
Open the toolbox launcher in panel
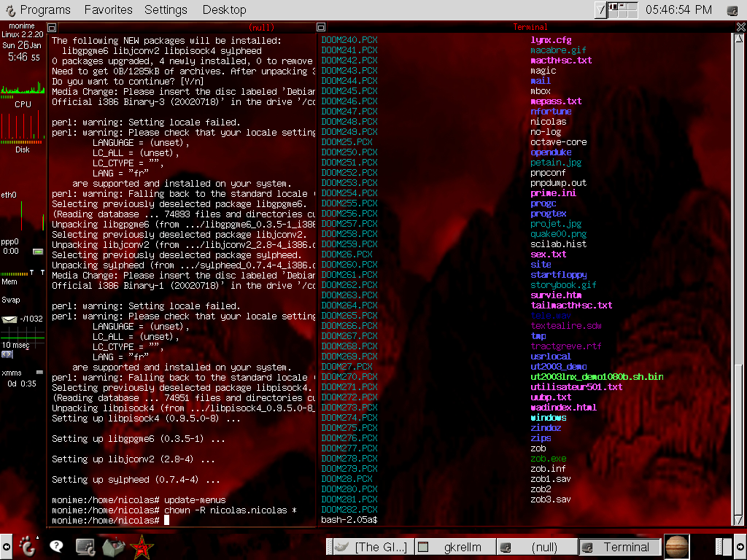tap(112, 545)
